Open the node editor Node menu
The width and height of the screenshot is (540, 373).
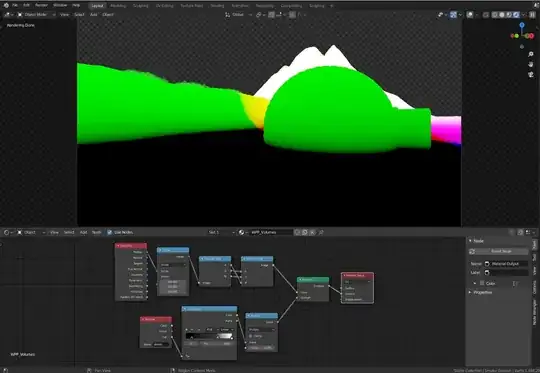coord(96,232)
